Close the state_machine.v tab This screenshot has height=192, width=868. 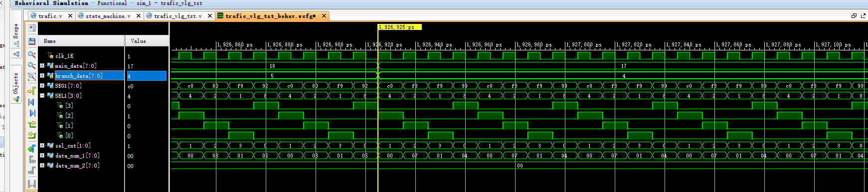click(x=139, y=16)
